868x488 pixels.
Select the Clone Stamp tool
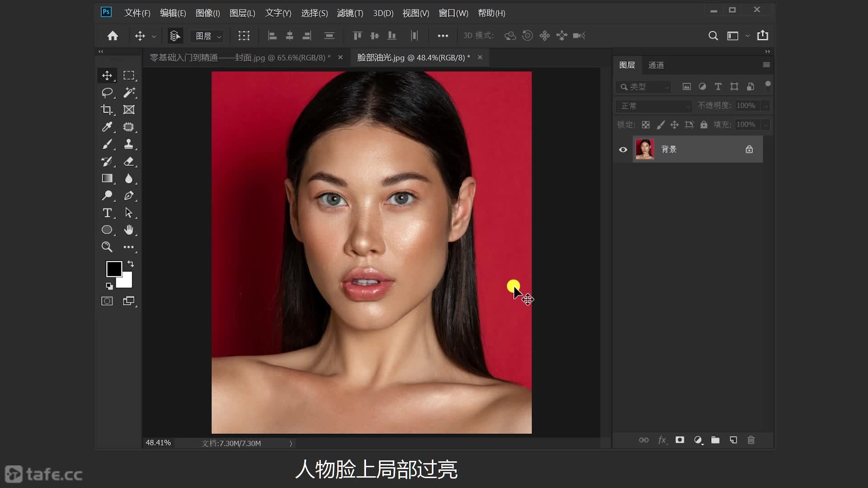[x=129, y=144]
